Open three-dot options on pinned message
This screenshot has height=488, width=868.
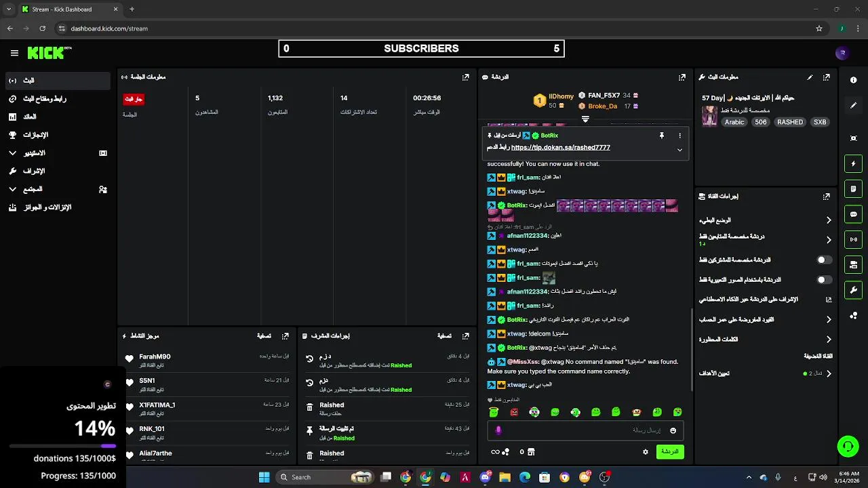(679, 136)
